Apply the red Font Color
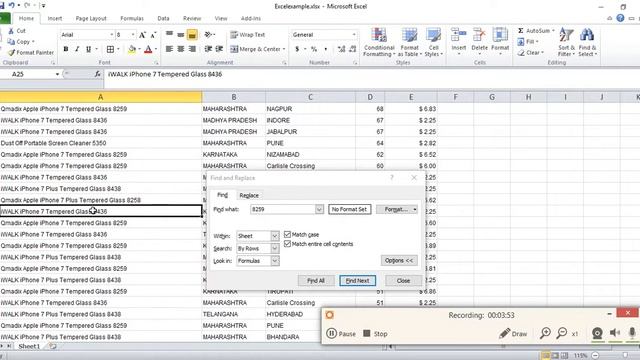The image size is (640, 360). [x=148, y=49]
